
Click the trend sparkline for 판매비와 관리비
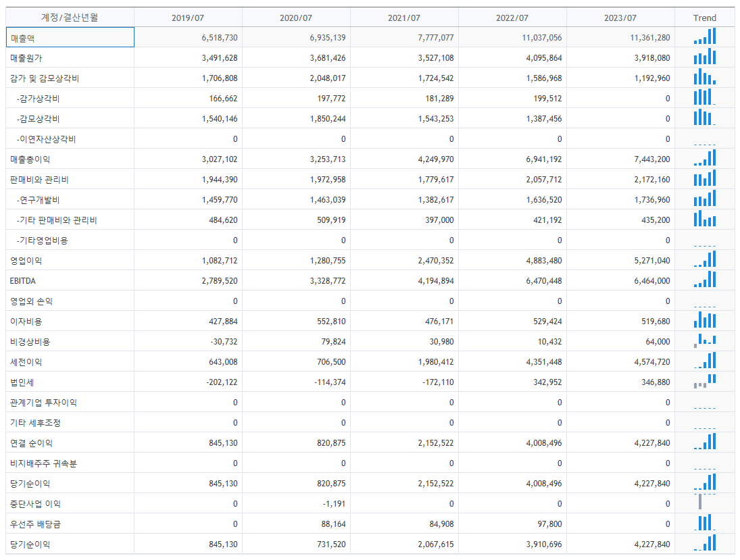[x=705, y=178]
